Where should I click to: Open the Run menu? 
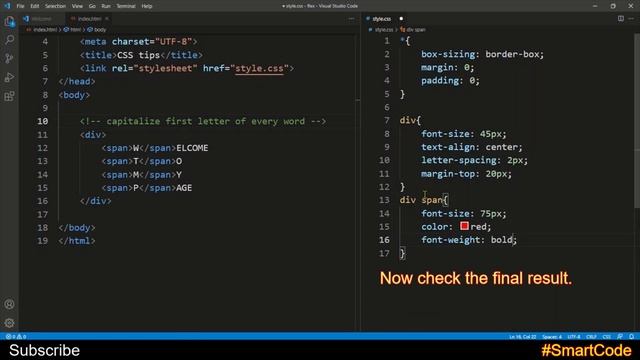point(106,6)
